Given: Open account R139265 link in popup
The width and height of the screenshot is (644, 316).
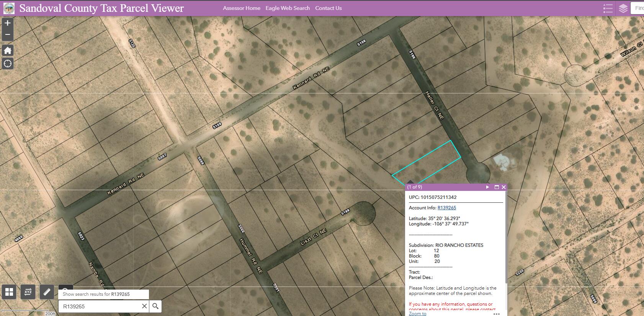Looking at the screenshot, I should (447, 208).
